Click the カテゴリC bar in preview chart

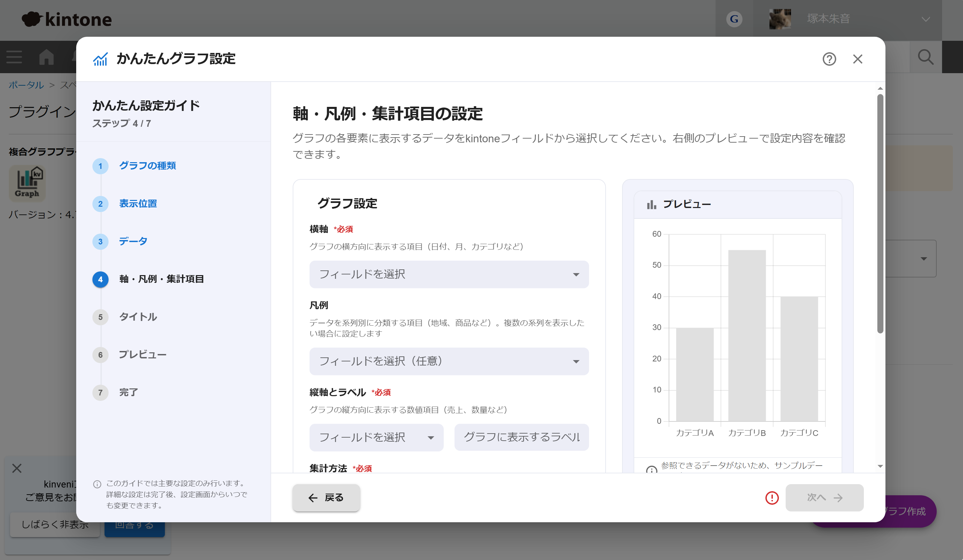799,359
